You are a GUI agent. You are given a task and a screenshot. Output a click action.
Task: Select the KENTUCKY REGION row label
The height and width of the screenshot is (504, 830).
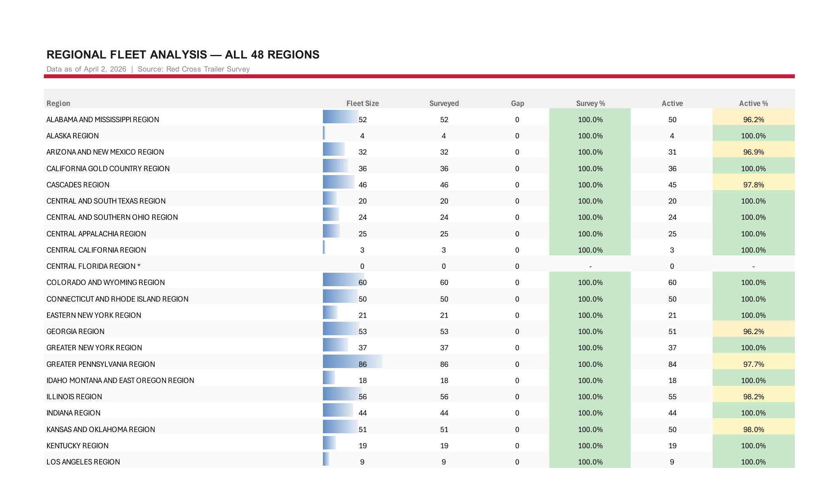click(x=77, y=445)
